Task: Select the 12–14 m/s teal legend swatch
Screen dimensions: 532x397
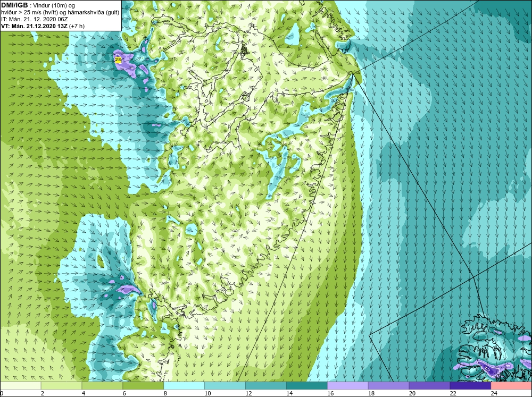Action: pos(266,386)
